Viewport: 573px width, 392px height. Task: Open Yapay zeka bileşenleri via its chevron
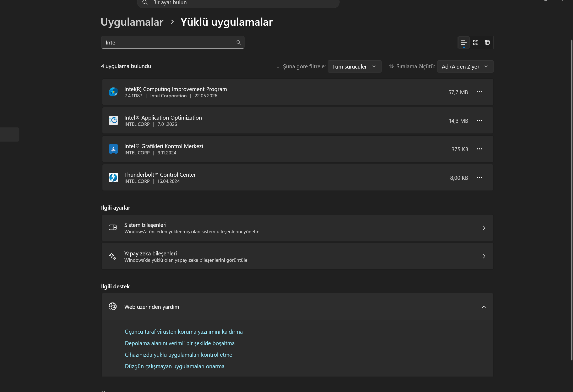click(x=484, y=256)
